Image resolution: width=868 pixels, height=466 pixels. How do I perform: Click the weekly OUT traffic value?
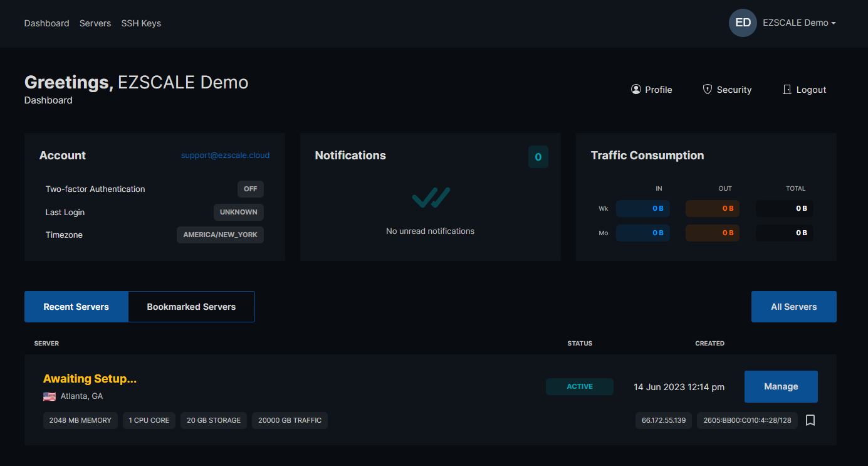713,208
